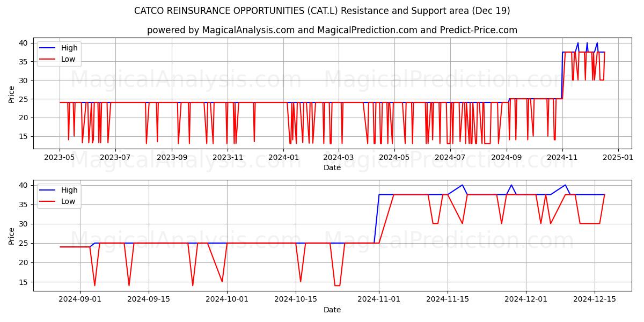
Task: Click the bottom chart 'Price' axis label
Action: pyautogui.click(x=12, y=236)
